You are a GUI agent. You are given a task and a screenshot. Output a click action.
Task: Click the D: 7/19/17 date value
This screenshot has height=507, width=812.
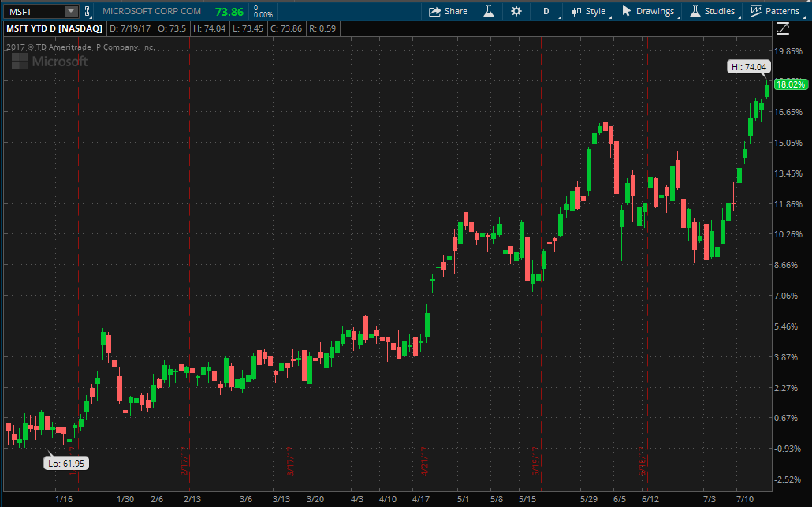[x=130, y=28]
